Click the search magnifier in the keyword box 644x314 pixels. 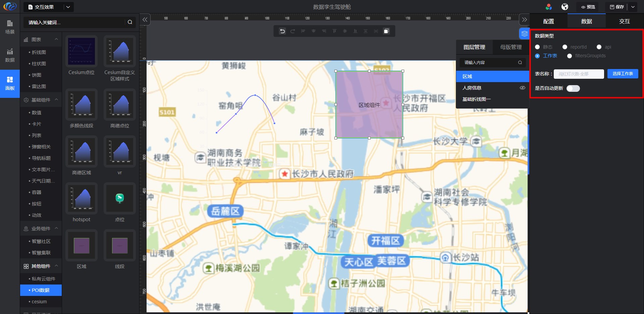click(130, 22)
